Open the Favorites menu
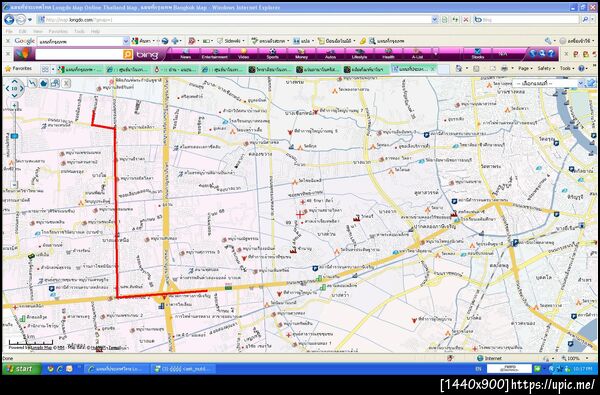The image size is (600, 395). pyautogui.click(x=58, y=31)
